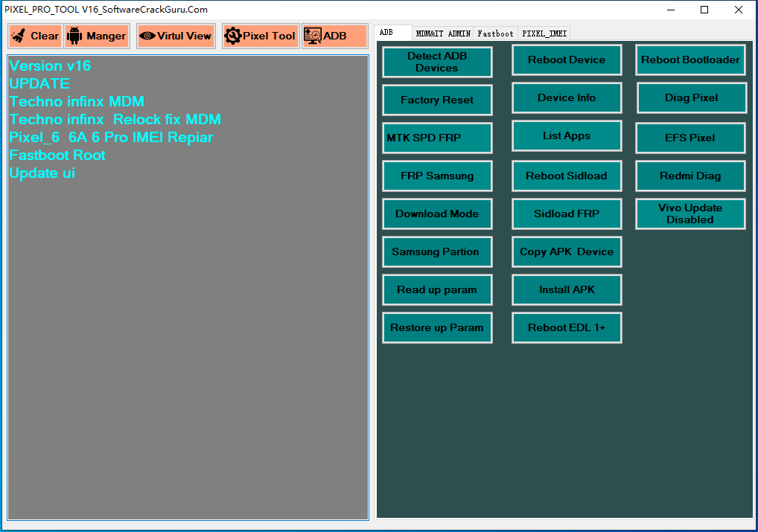This screenshot has width=758, height=532.
Task: Minimize the PIXEL_PRO_TOOL window
Action: tap(671, 10)
